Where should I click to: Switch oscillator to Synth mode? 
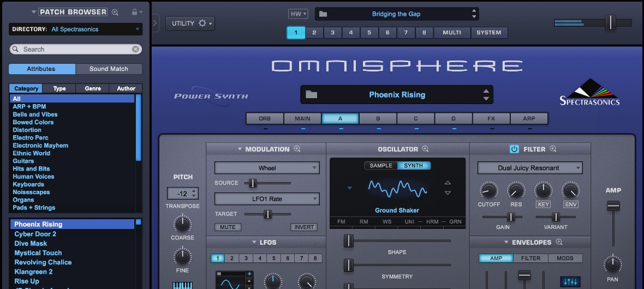(x=414, y=165)
